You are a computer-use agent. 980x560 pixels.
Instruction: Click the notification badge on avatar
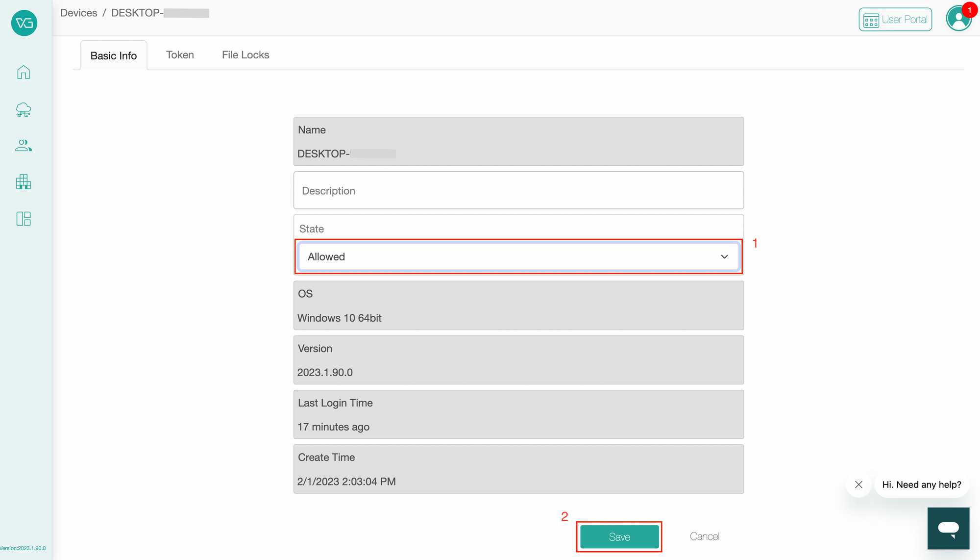969,10
